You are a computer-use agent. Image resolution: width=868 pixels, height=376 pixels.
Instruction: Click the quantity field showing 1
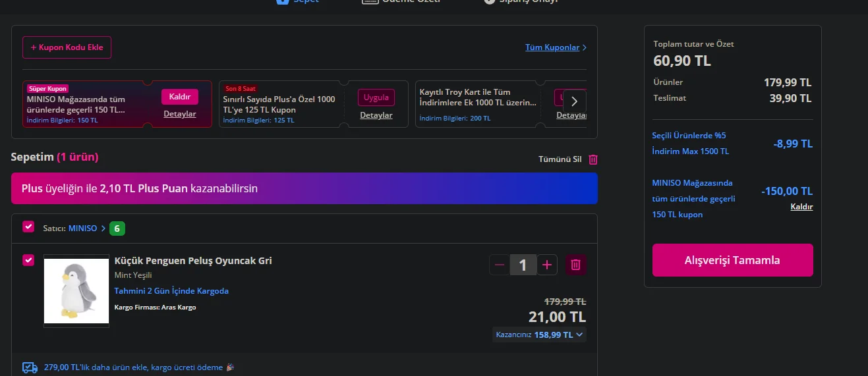tap(523, 265)
